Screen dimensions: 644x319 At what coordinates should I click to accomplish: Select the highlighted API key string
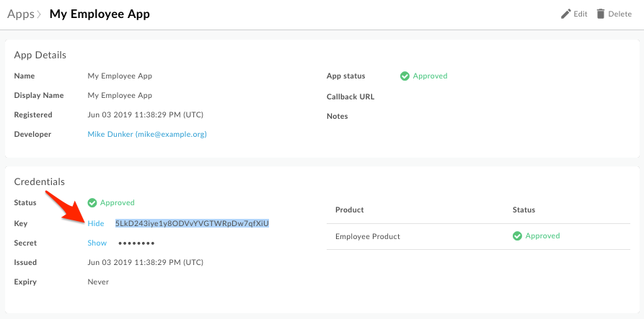(192, 223)
